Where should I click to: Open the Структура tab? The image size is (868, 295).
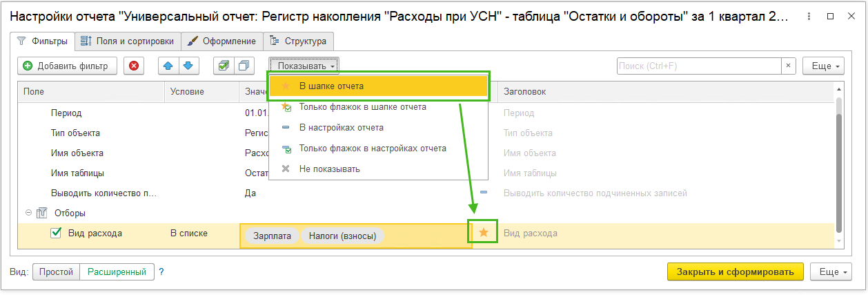tap(299, 41)
